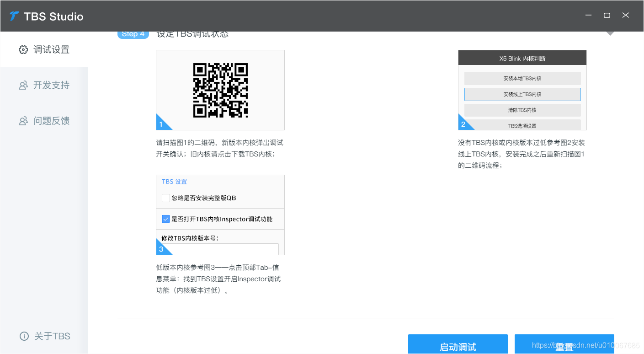Click 清除TBS内核 in image 2
The width and height of the screenshot is (644, 354).
point(522,110)
